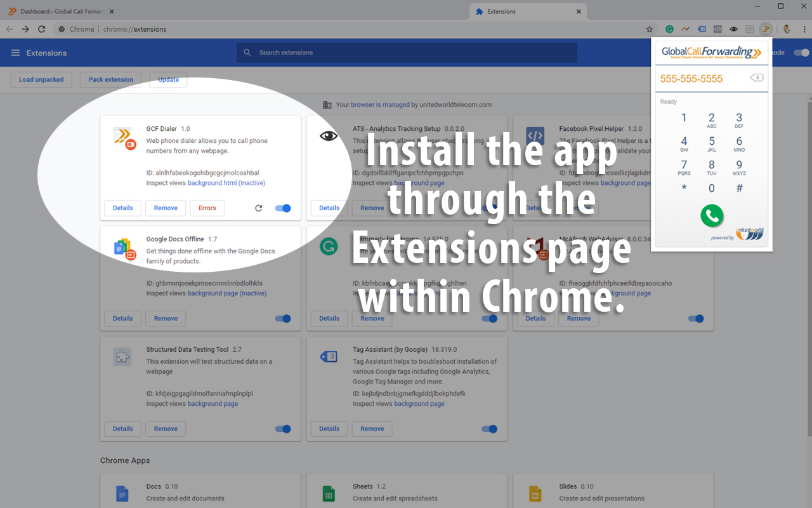Click the GCF Dialer toolbar extension icon

pos(766,29)
